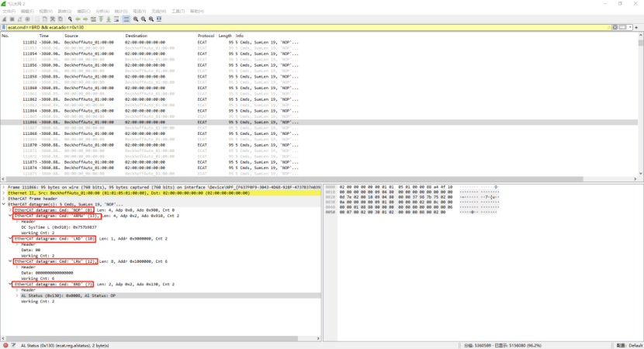
Task: Start capture with the shark fin icon
Action: [4, 19]
